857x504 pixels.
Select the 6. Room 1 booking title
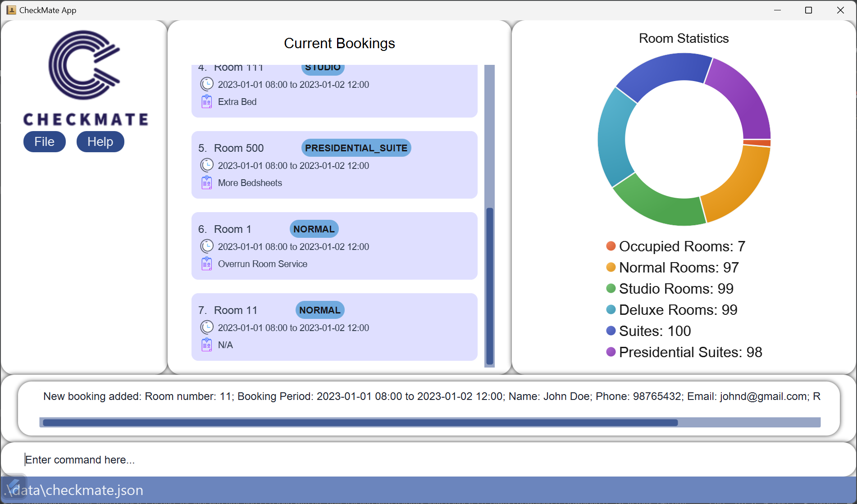click(224, 229)
